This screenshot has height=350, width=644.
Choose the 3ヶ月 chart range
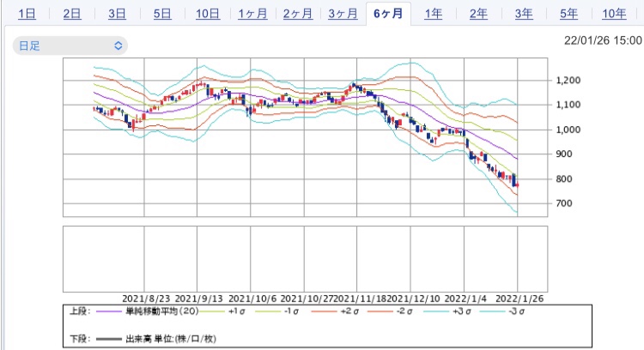tap(343, 14)
